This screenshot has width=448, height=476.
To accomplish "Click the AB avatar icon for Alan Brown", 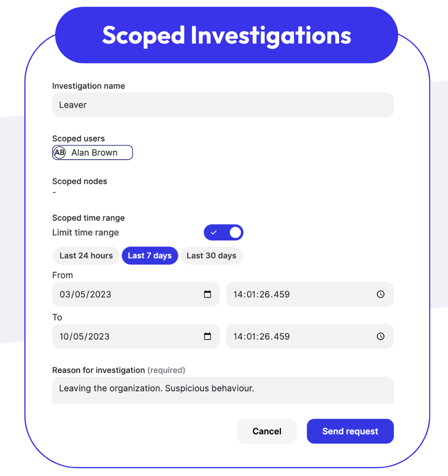I will pos(59,153).
